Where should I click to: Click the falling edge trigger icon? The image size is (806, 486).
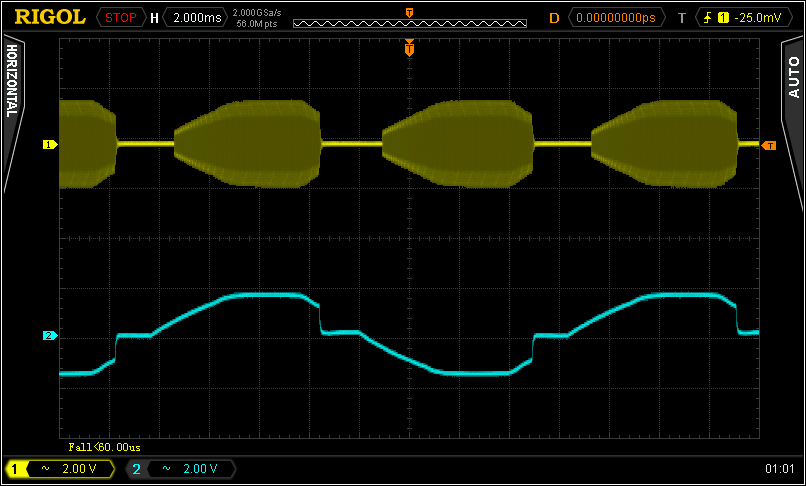point(709,18)
